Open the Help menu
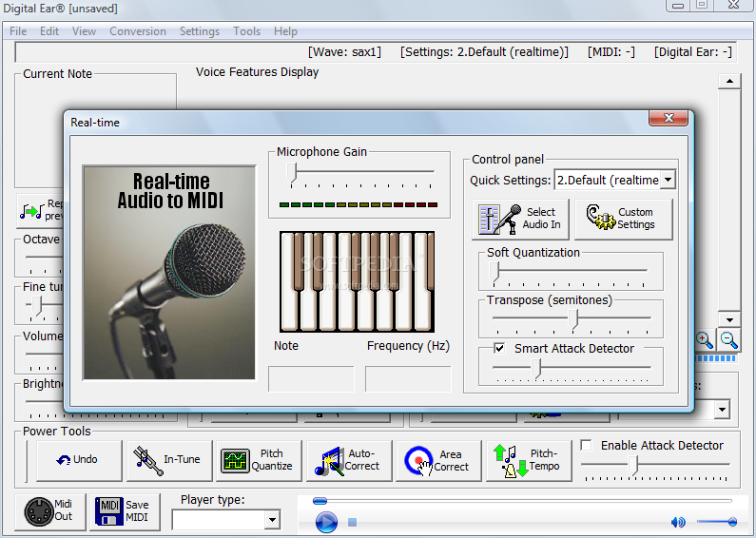Screen dimensions: 756x538 click(x=285, y=31)
